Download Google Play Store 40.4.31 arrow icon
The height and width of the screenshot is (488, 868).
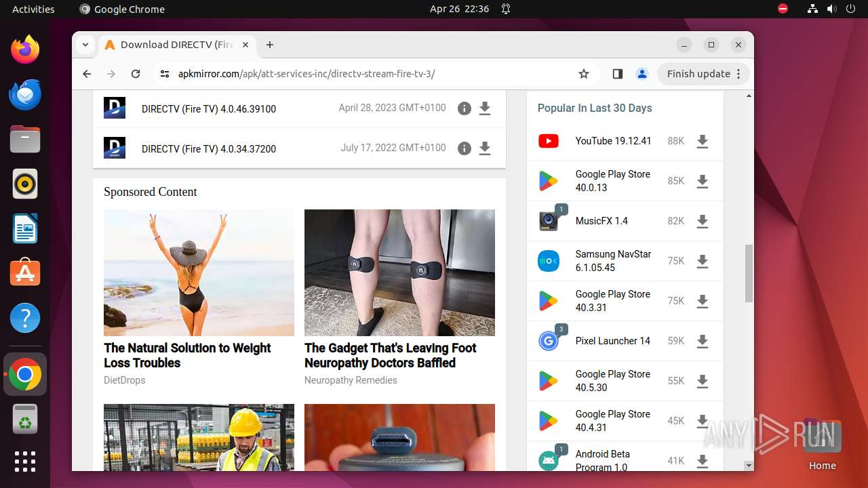point(703,421)
